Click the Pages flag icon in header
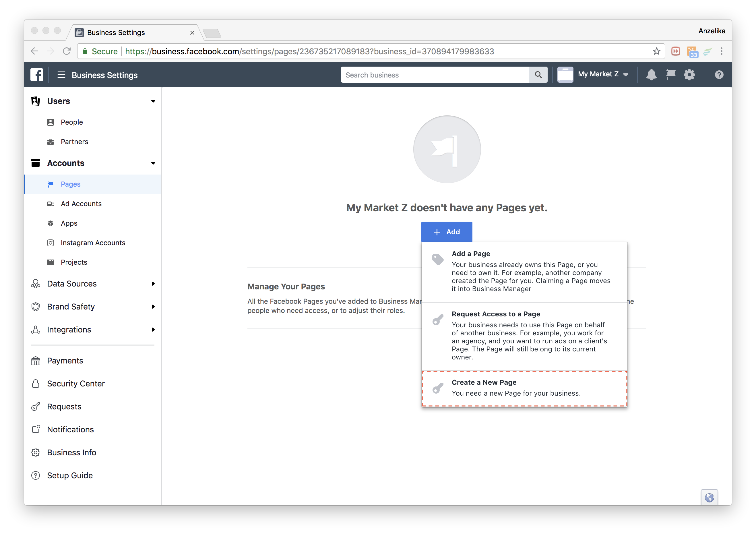The image size is (756, 534). [x=670, y=75]
